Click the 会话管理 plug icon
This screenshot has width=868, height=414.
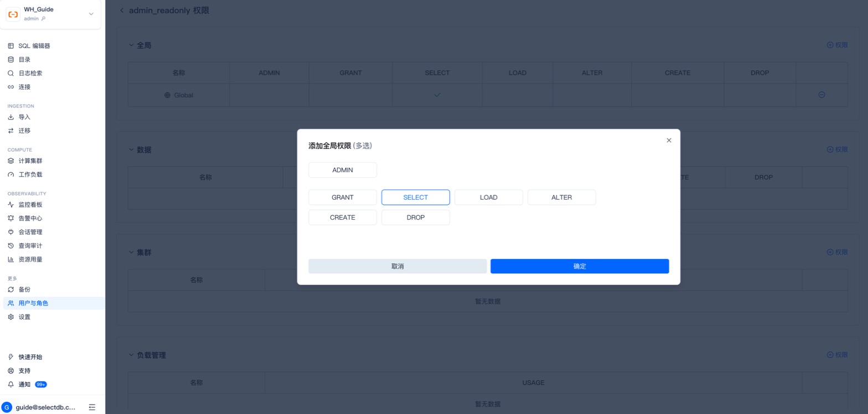click(x=11, y=232)
